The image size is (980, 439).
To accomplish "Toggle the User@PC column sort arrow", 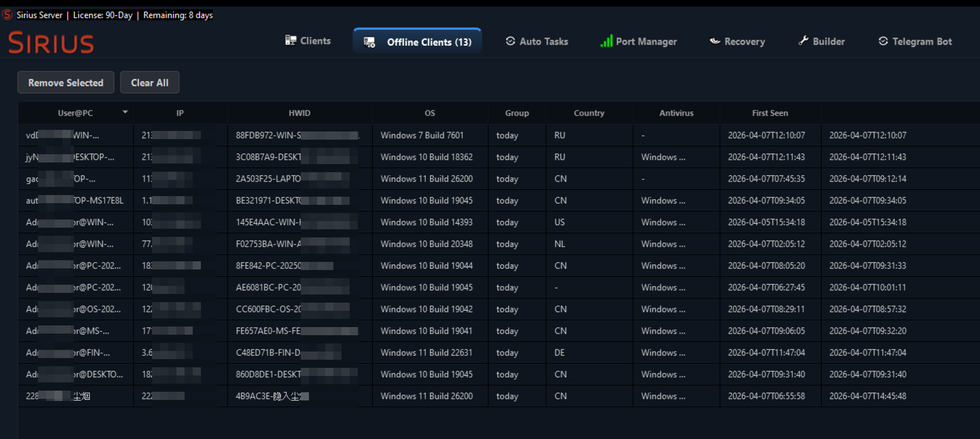I will pyautogui.click(x=125, y=112).
